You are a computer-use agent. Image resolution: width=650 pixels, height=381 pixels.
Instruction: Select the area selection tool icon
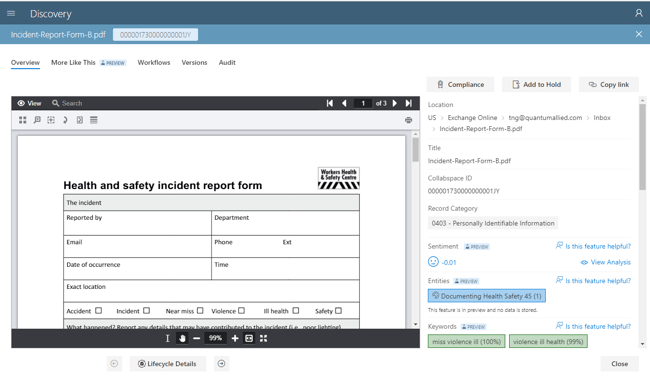[51, 120]
